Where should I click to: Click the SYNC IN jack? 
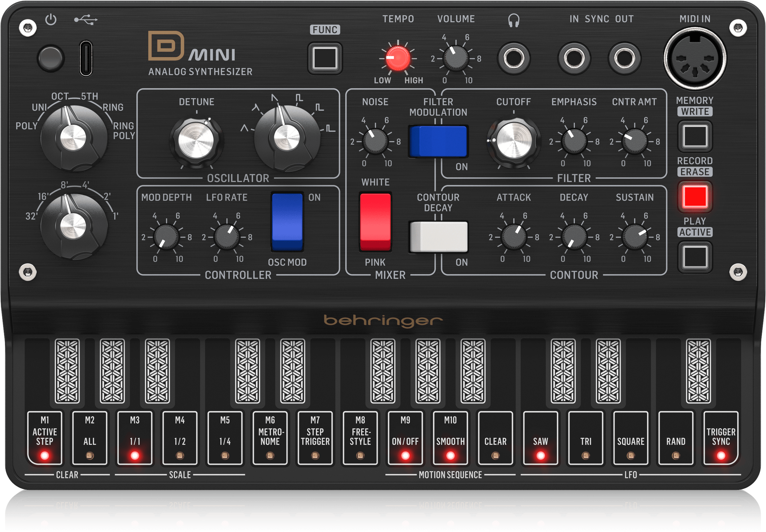574,58
